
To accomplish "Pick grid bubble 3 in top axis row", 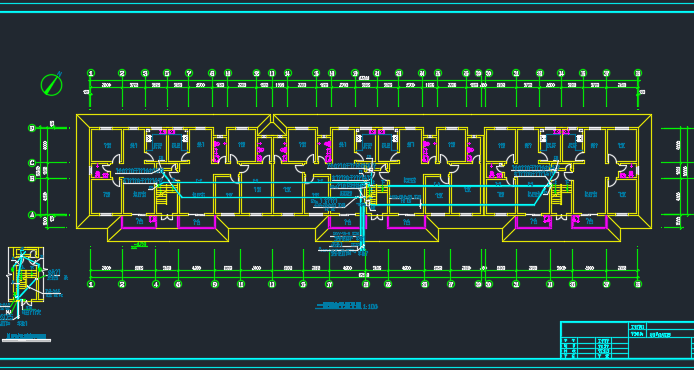I will (x=145, y=73).
